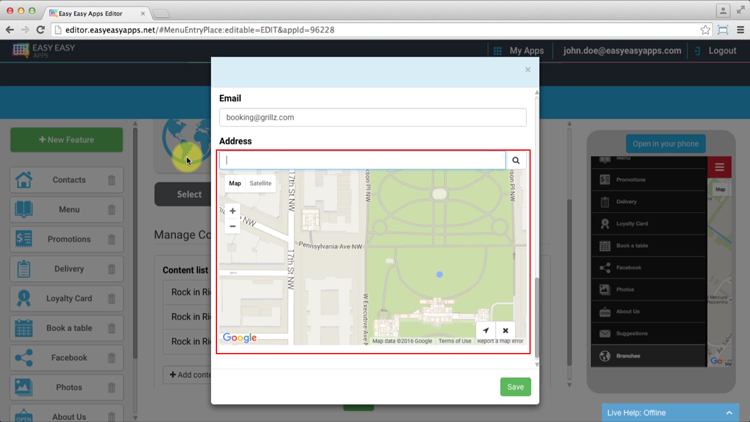Click the Select button behind the dialog

point(183,194)
